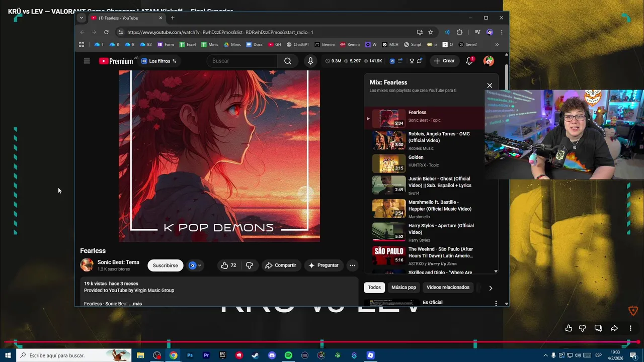Viewport: 644px width, 362px height.
Task: Toggle the Los filtros filter button
Action: click(159, 61)
